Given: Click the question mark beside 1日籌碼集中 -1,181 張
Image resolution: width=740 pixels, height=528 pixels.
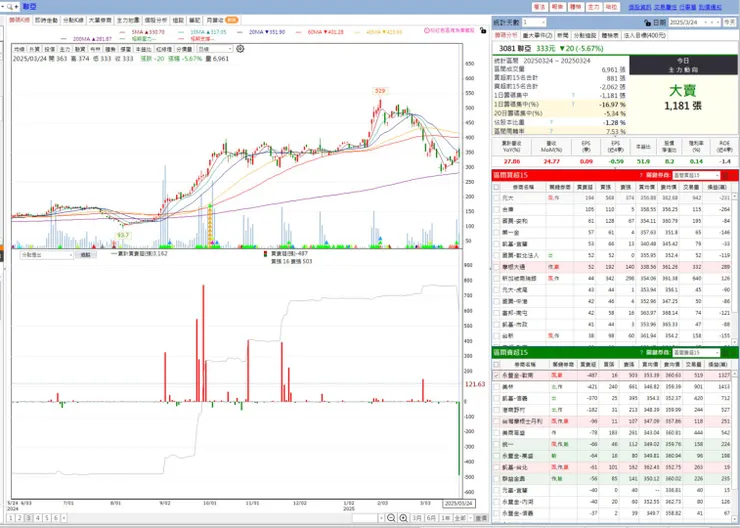Looking at the screenshot, I should coord(573,95).
